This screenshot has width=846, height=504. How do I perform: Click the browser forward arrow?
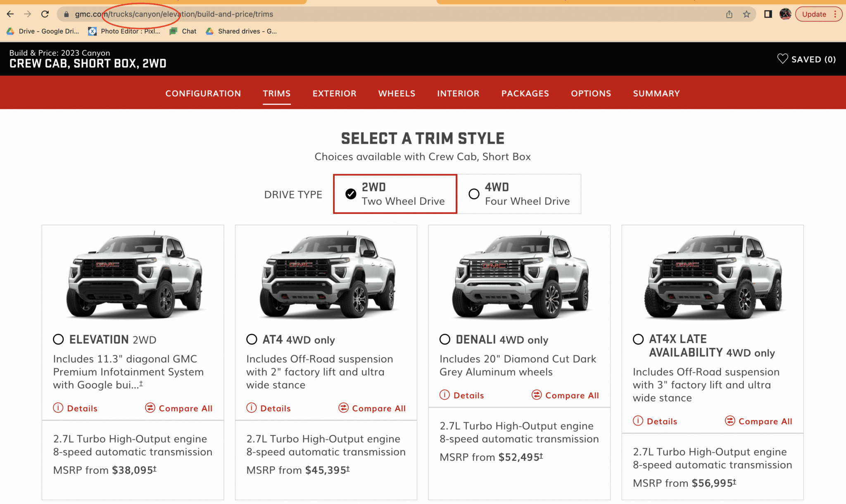click(x=28, y=14)
